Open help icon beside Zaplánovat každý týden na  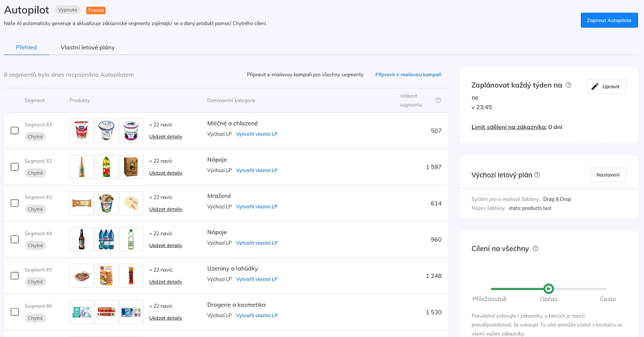click(x=568, y=85)
